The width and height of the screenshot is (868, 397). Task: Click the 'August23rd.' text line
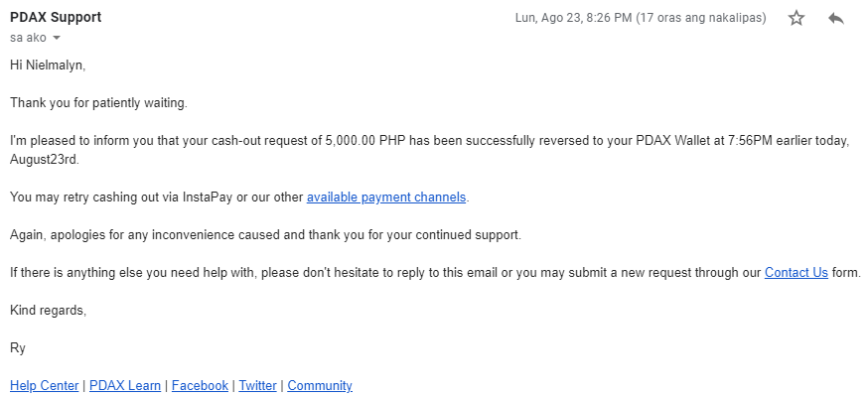(45, 160)
